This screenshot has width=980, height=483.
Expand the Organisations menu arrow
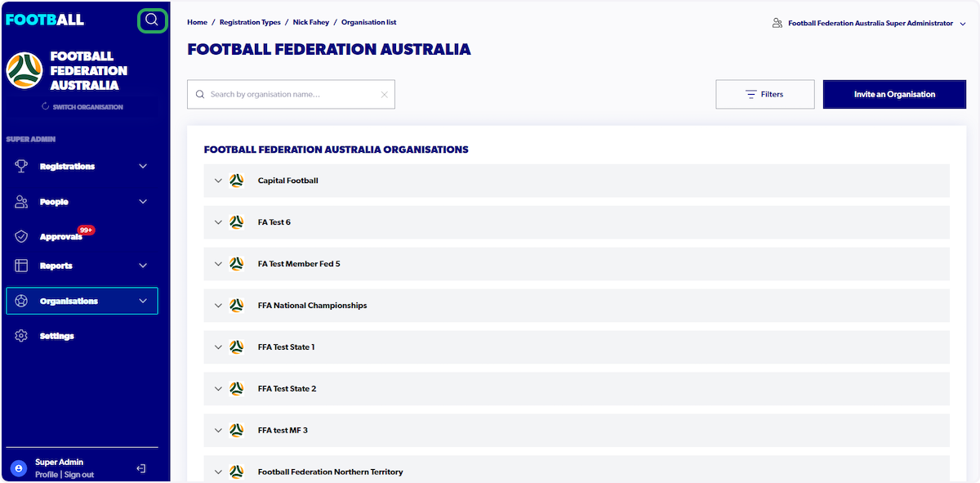[143, 301]
